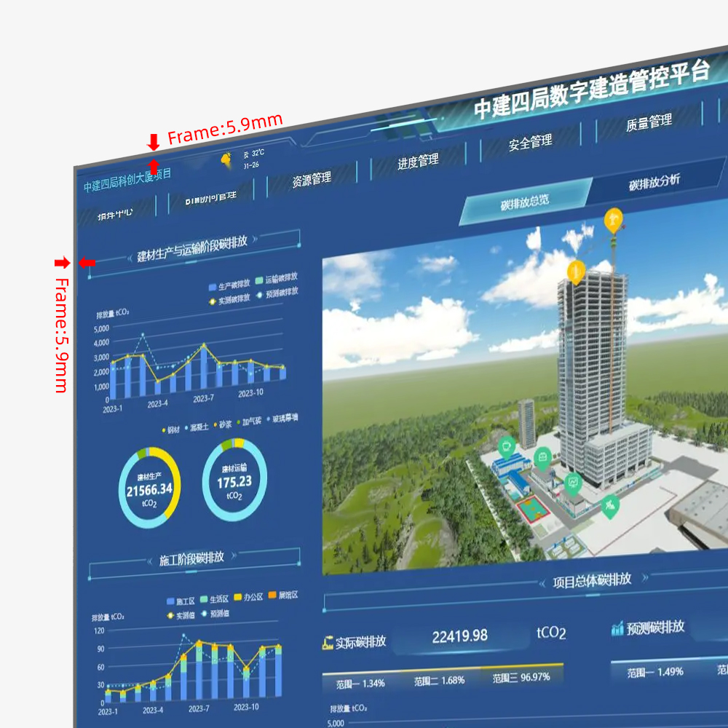Click the green construction worker map pin

pos(610,504)
